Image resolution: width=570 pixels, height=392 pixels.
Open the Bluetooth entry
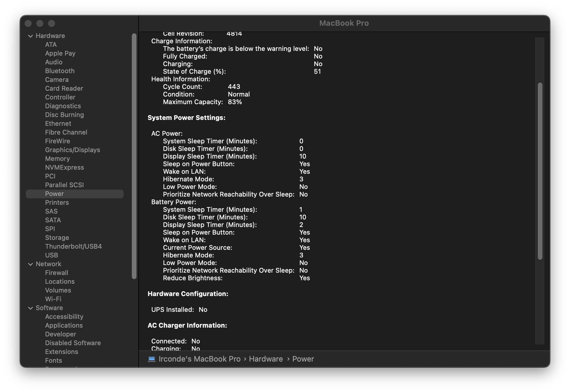pos(60,71)
